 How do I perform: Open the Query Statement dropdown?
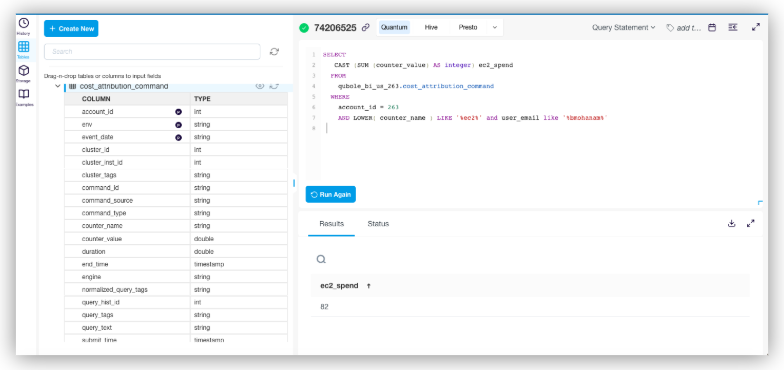coord(624,28)
